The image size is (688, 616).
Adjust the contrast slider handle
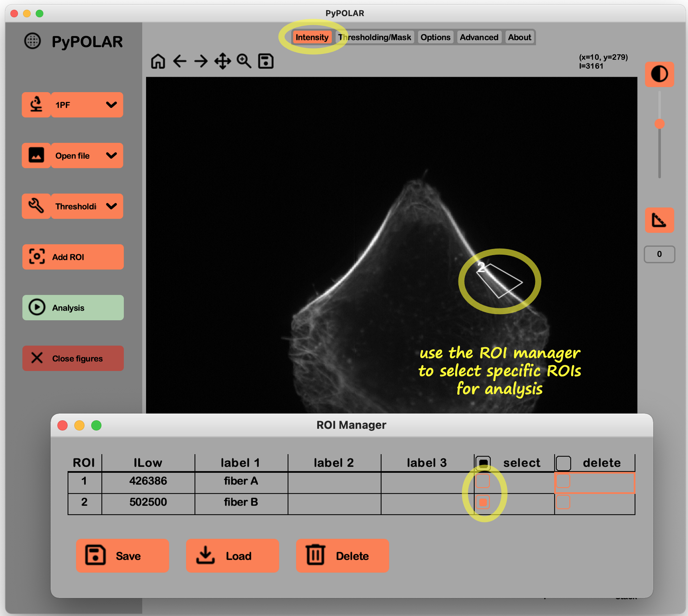[x=659, y=124]
